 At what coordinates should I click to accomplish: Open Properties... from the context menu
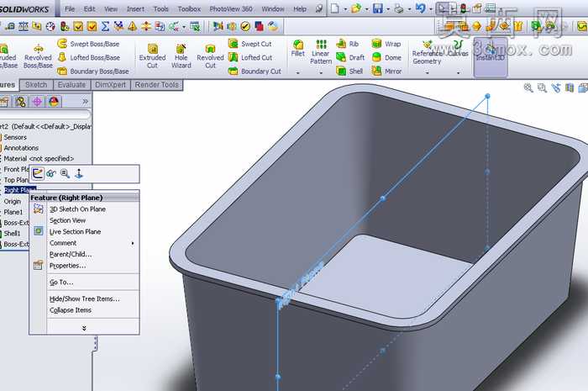point(84,266)
